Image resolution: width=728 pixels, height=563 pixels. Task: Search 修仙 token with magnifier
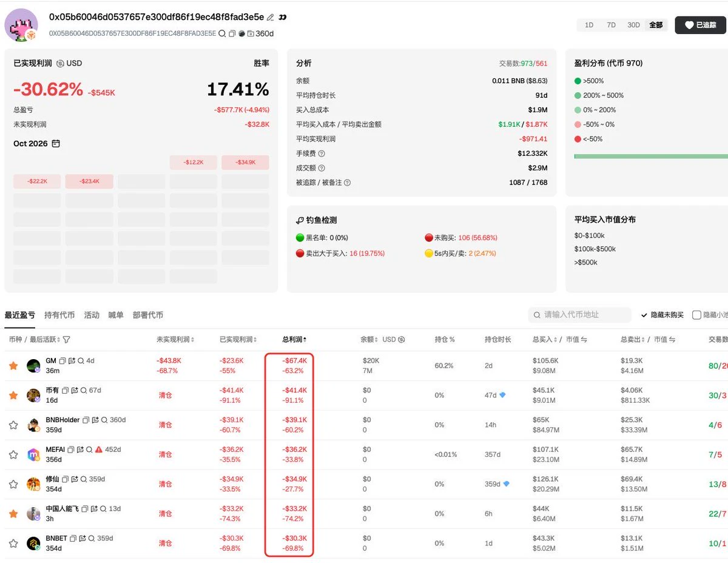pos(84,479)
